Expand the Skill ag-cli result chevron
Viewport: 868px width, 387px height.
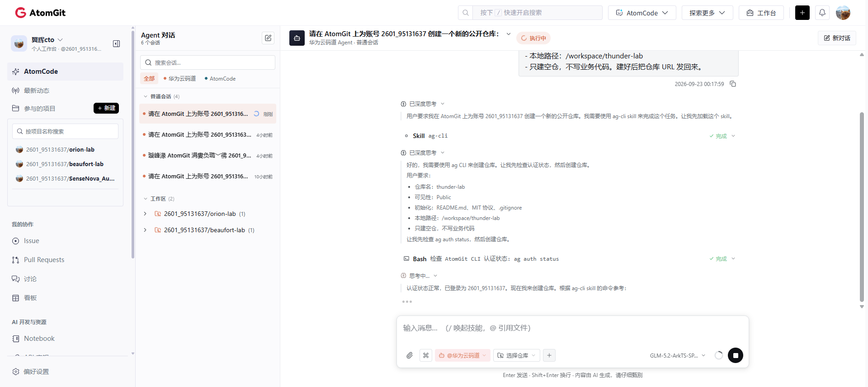pos(733,136)
